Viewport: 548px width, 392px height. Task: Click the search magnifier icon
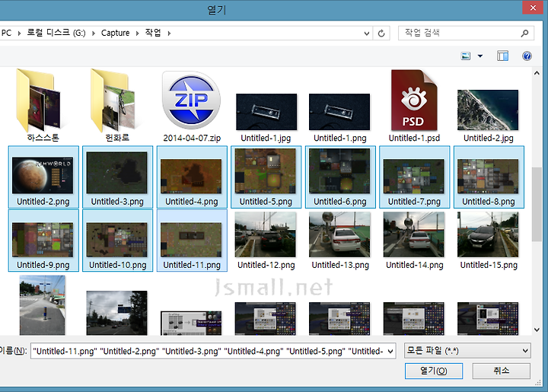(x=524, y=33)
